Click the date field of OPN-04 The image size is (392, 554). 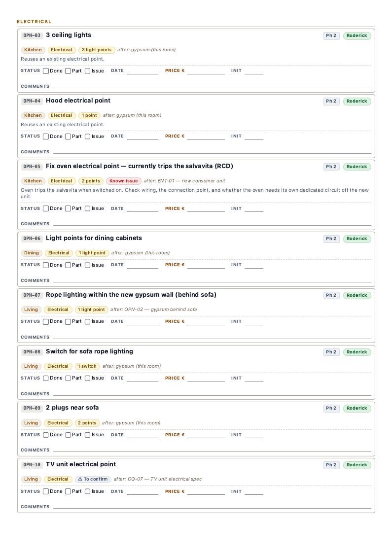[x=143, y=137]
